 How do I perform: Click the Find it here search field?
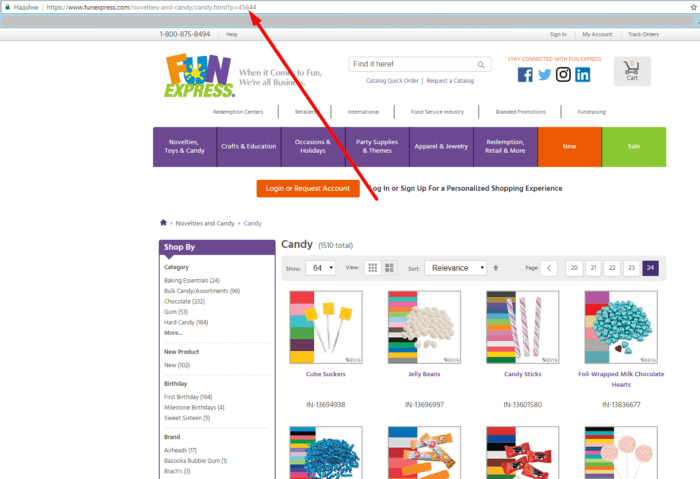(x=412, y=64)
